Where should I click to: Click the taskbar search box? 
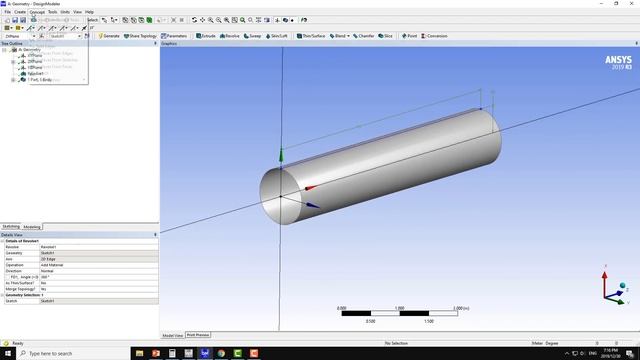73,353
